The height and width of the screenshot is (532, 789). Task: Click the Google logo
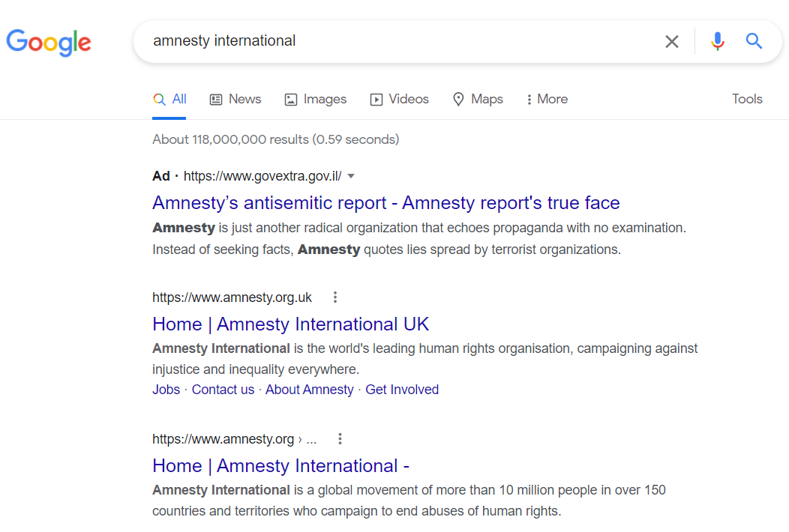coord(49,43)
